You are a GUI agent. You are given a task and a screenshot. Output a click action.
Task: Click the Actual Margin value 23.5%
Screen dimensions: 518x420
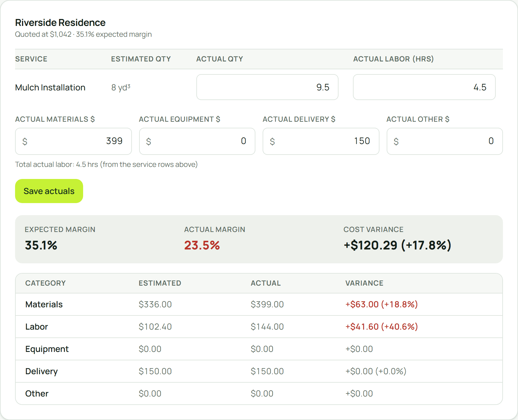click(x=202, y=245)
